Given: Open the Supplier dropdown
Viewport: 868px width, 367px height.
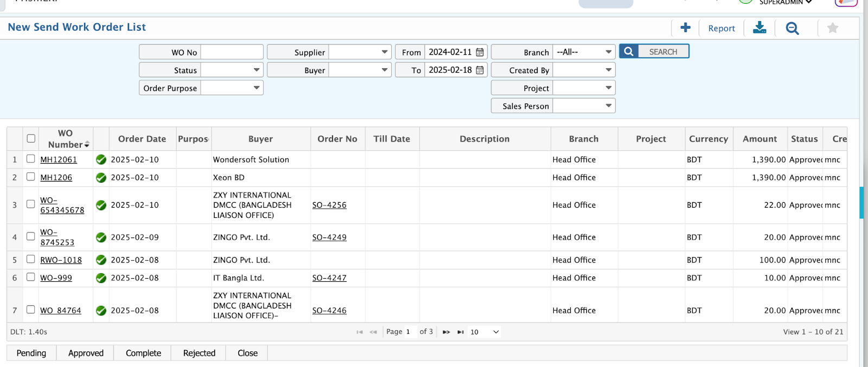Looking at the screenshot, I should point(360,52).
